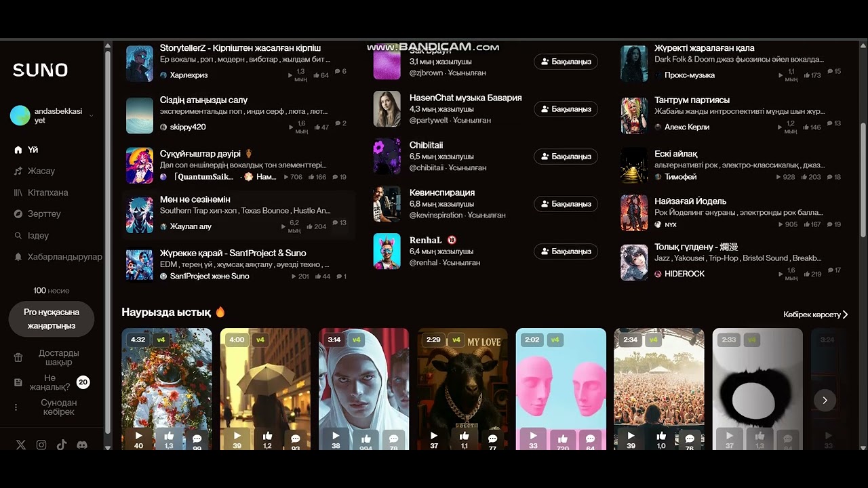Image resolution: width=868 pixels, height=488 pixels.
Task: Click the like icon on Ескі айлақ
Action: tap(804, 177)
